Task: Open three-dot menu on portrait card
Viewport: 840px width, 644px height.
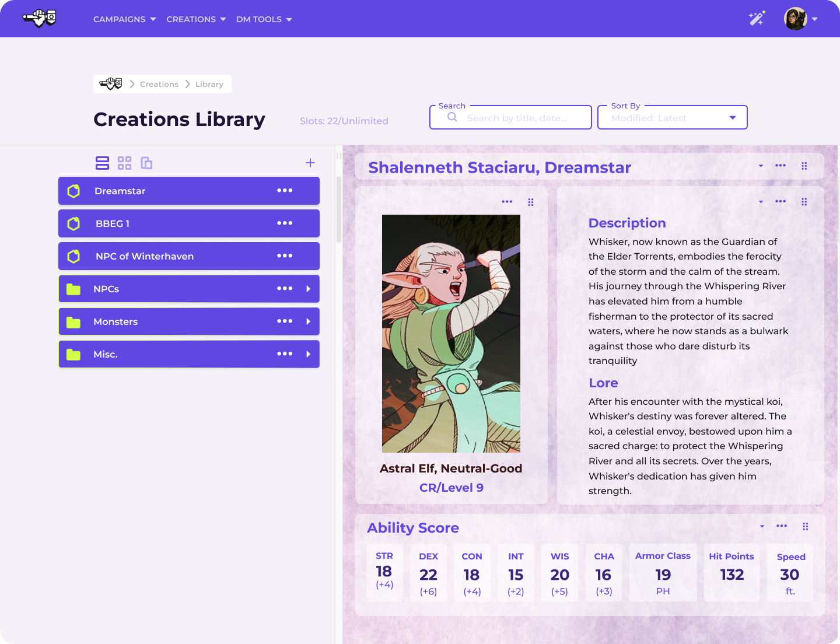Action: [x=507, y=202]
